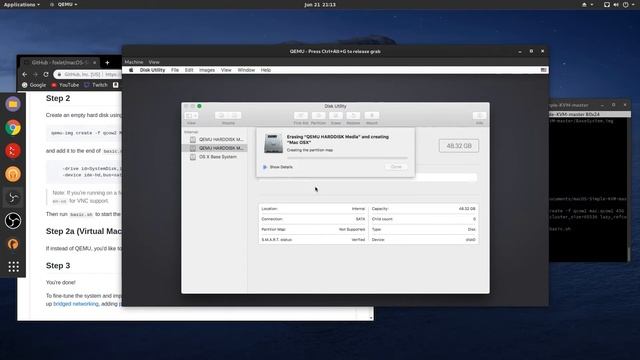This screenshot has height=360, width=640.
Task: Show all applications grid in dock
Action: pos(13,267)
